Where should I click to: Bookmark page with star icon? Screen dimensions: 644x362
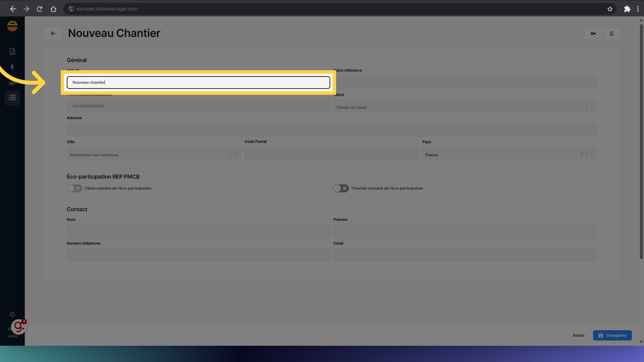point(610,9)
